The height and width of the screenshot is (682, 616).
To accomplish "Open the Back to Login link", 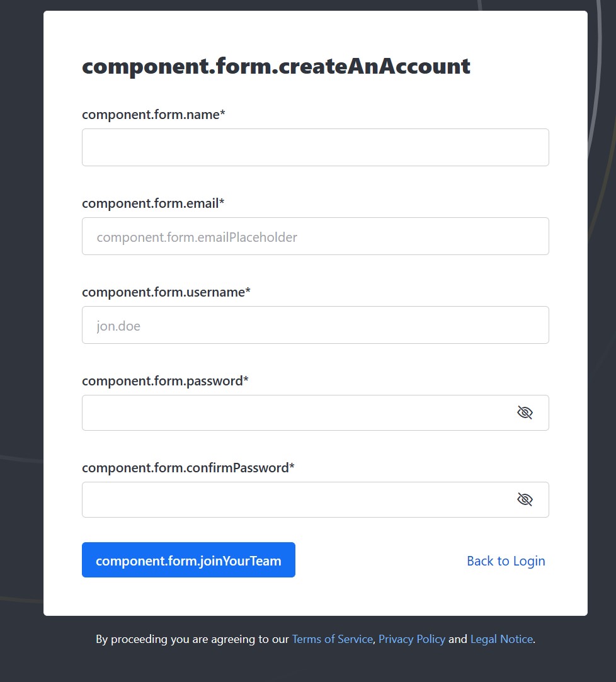I will click(x=506, y=560).
